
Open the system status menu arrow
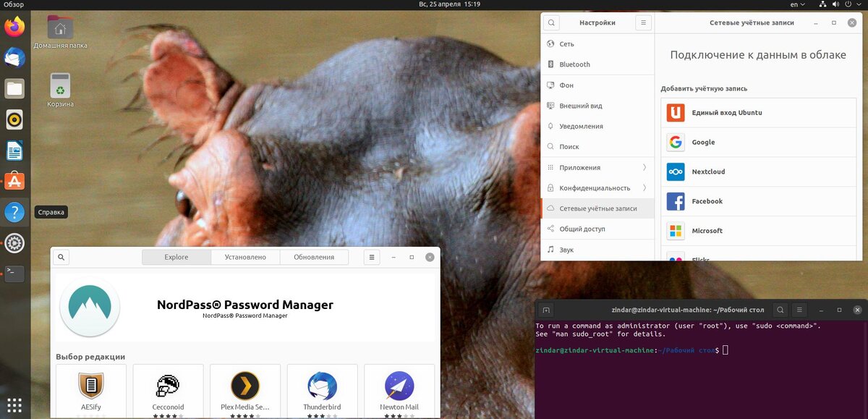tap(859, 4)
